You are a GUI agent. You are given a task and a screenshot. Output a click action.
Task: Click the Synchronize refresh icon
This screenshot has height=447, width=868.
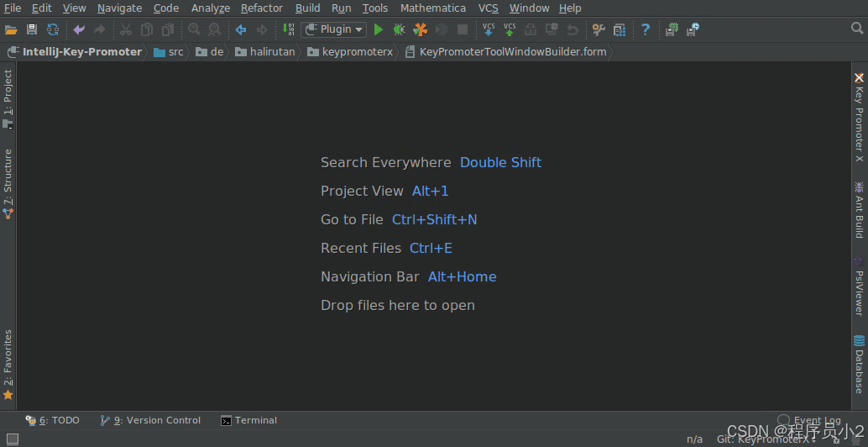[x=53, y=29]
